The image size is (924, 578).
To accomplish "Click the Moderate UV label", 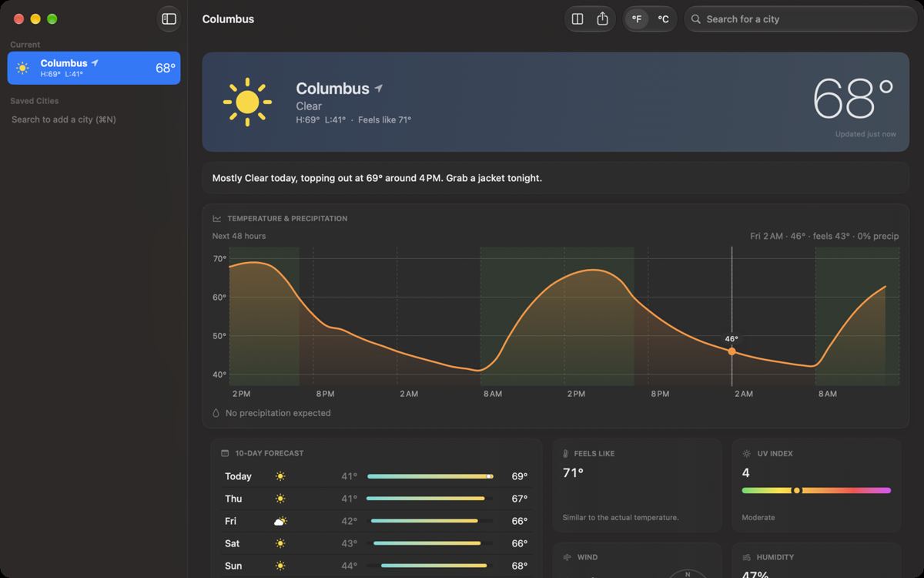I will tap(758, 518).
